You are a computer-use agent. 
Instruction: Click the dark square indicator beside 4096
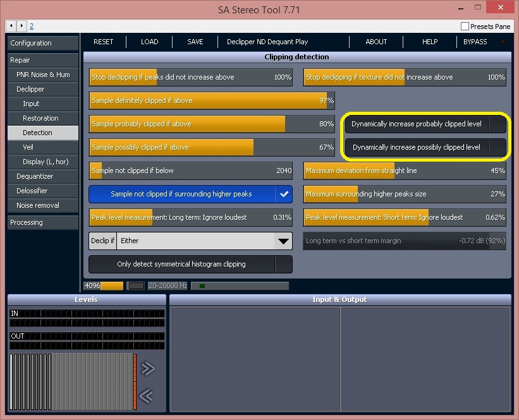click(x=136, y=285)
